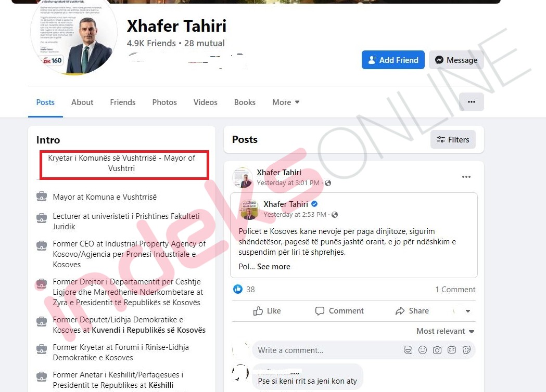Add a GIF to the comment

point(452,350)
